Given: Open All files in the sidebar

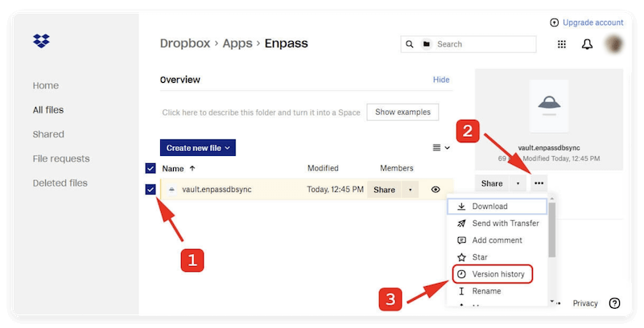Looking at the screenshot, I should tap(48, 110).
